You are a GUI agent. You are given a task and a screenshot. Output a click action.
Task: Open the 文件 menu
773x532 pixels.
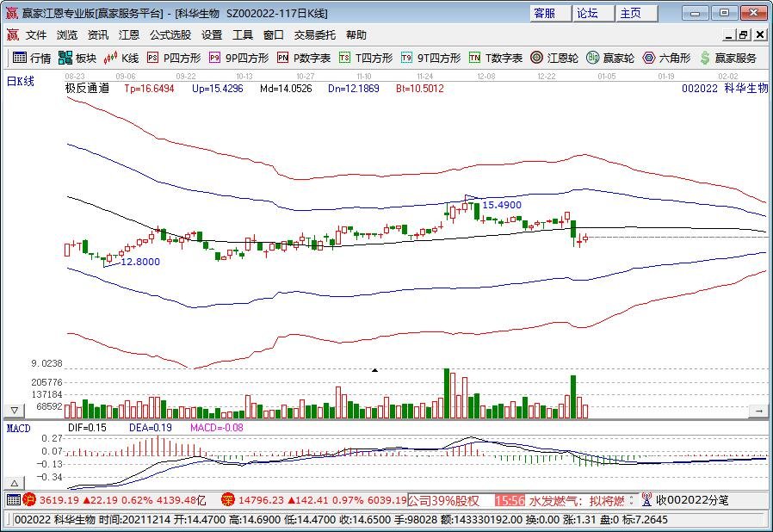coord(36,35)
